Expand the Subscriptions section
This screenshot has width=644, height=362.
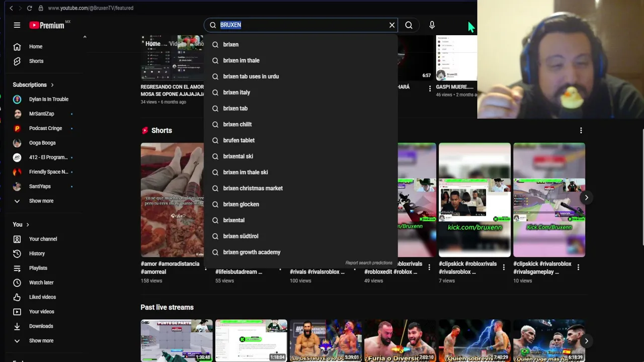pyautogui.click(x=33, y=85)
